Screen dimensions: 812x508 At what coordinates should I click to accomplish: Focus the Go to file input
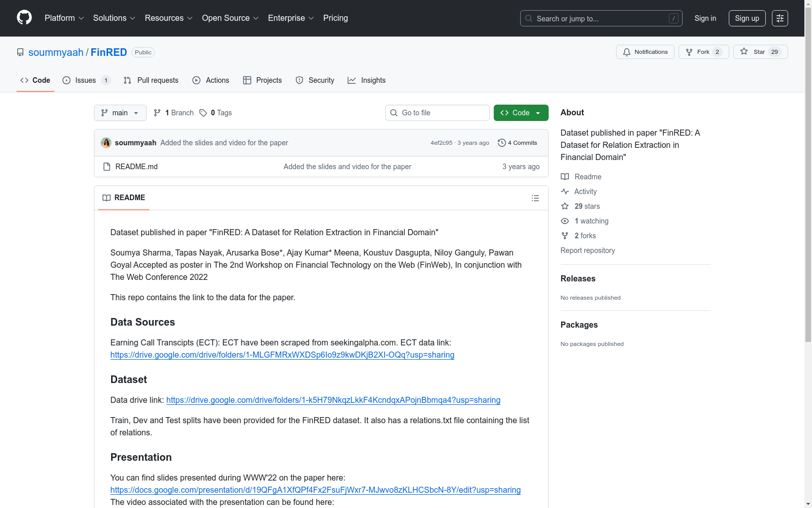[437, 113]
